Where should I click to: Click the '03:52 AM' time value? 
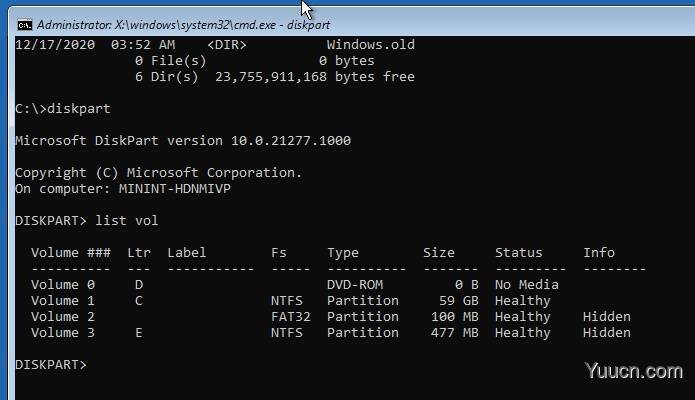[143, 45]
